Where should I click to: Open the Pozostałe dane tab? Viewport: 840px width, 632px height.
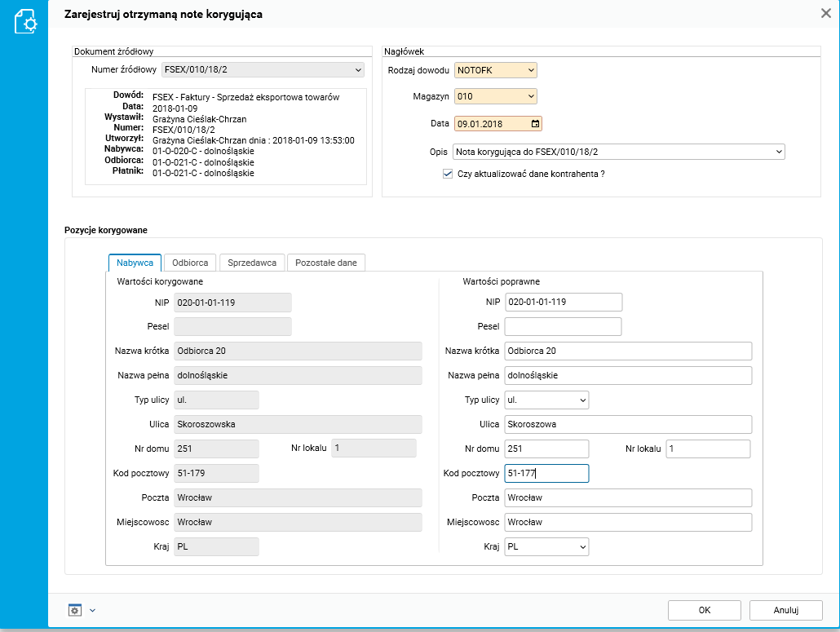click(326, 263)
